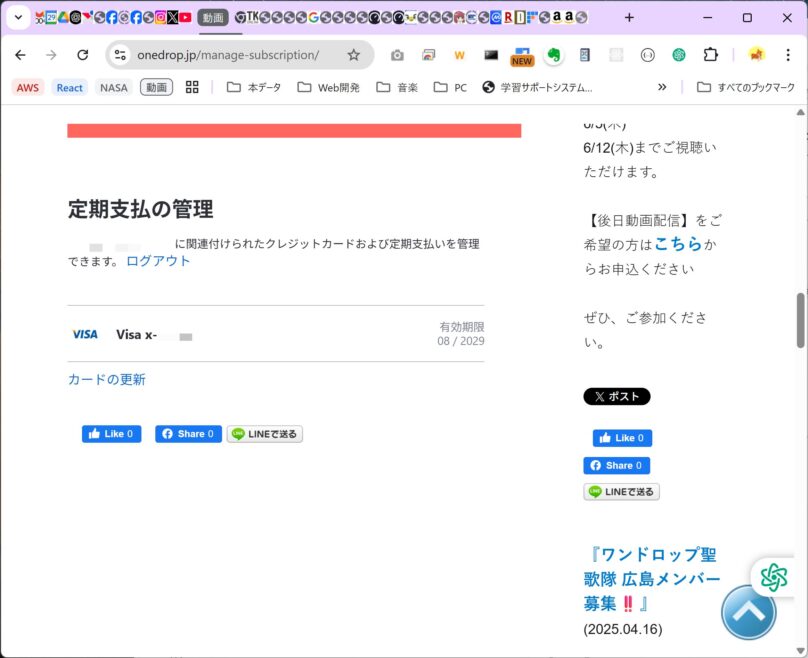
Task: Open a new tab with the plus button
Action: tap(629, 17)
